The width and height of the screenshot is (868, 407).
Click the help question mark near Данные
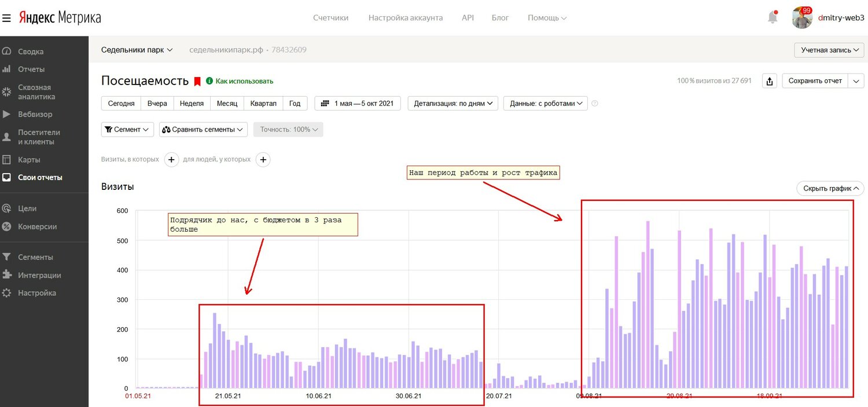click(x=594, y=104)
